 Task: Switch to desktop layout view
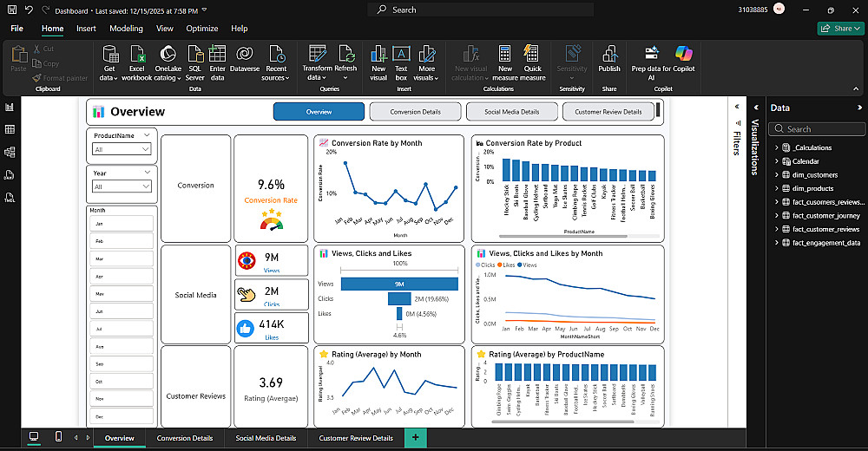[34, 437]
